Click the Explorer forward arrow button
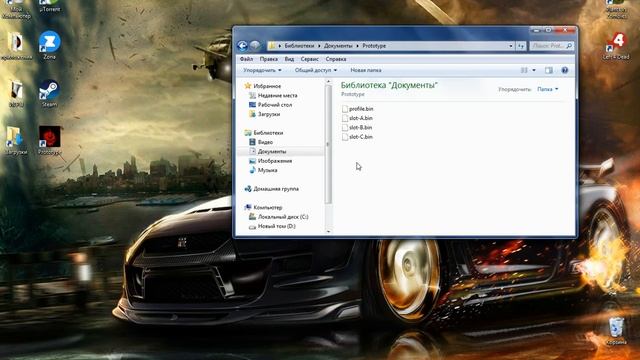This screenshot has height=360, width=640. 255,46
